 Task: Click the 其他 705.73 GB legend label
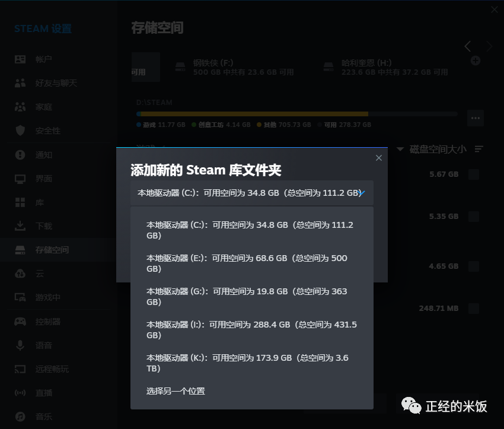tap(287, 125)
